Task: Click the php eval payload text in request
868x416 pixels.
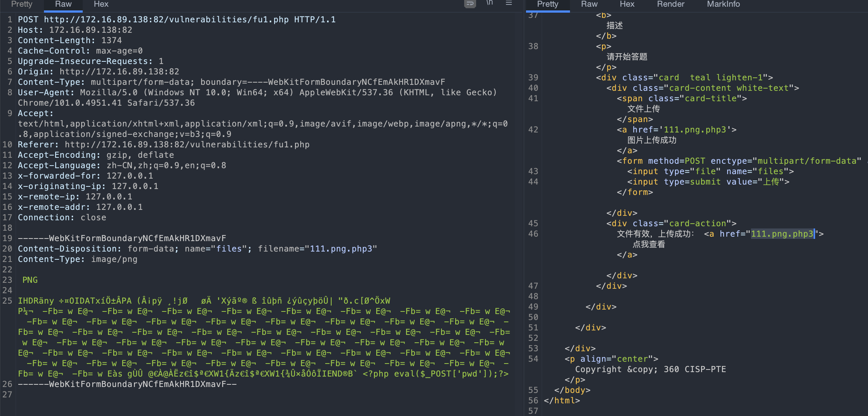Action: (x=435, y=374)
